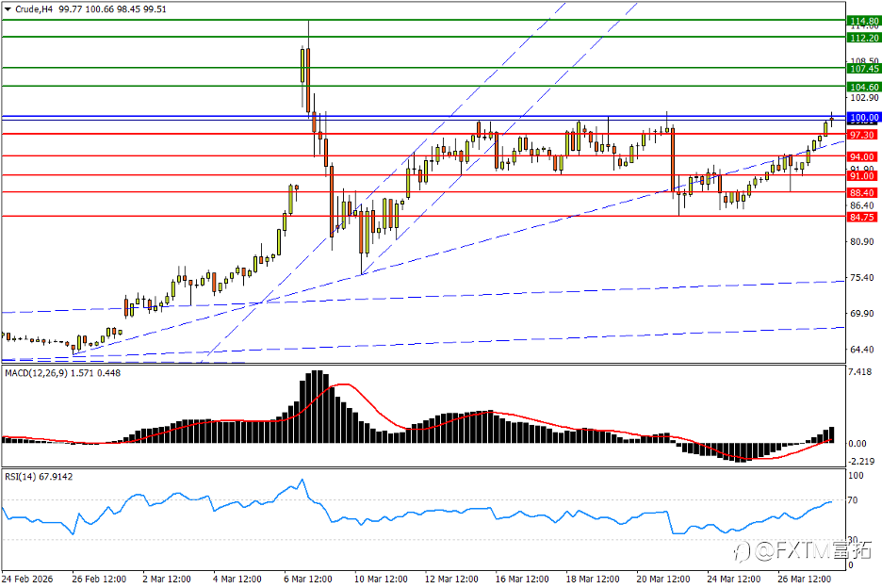
Task: Select the 10 Mar 12:00 time label
Action: (381, 579)
